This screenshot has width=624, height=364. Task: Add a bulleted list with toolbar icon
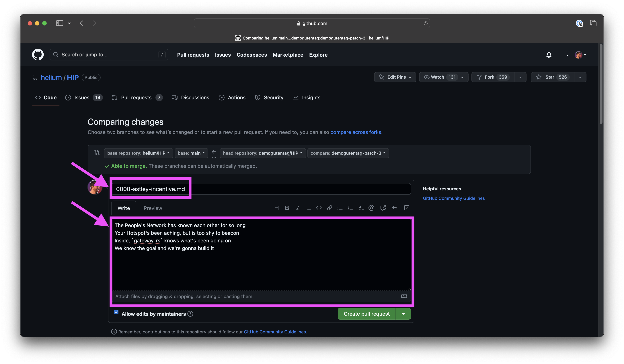pyautogui.click(x=340, y=208)
